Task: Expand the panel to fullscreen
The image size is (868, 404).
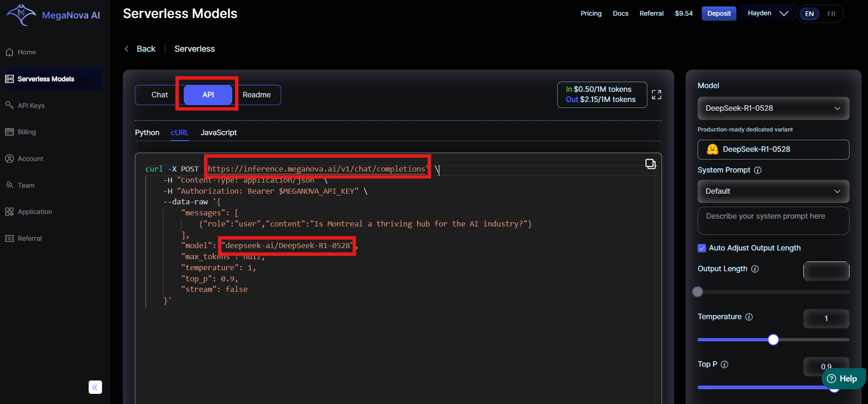Action: tap(657, 95)
